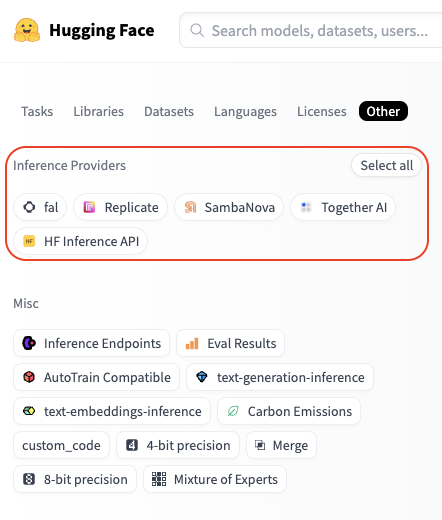Image resolution: width=442 pixels, height=520 pixels.
Task: Select the 4-bit precision tag
Action: (178, 445)
